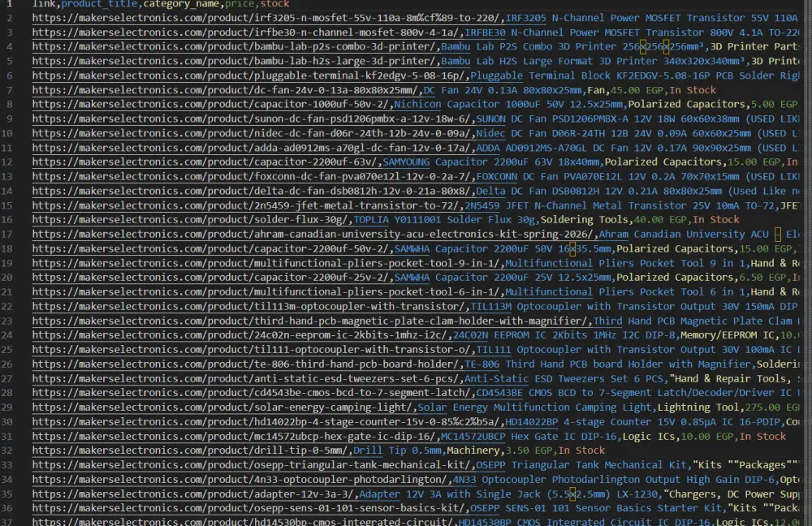Open the foxconn-dc-fan-pva070e12l URL
The image size is (812, 526).
(x=253, y=176)
